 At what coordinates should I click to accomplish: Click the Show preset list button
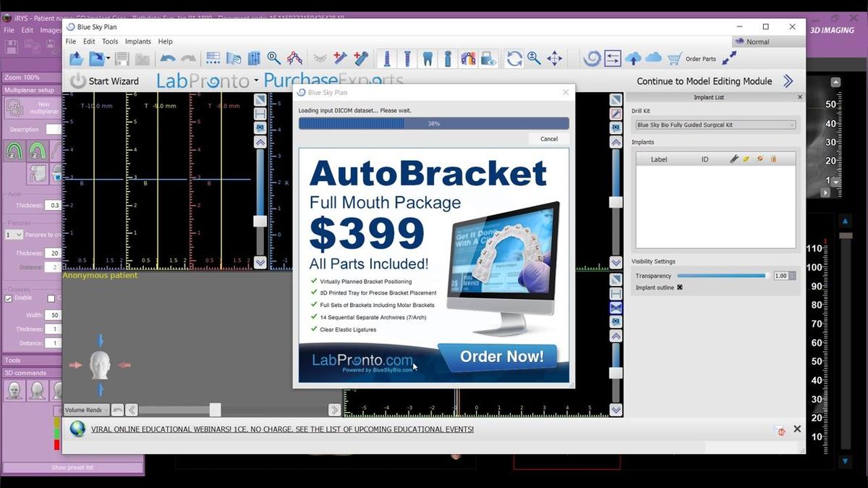tap(72, 468)
